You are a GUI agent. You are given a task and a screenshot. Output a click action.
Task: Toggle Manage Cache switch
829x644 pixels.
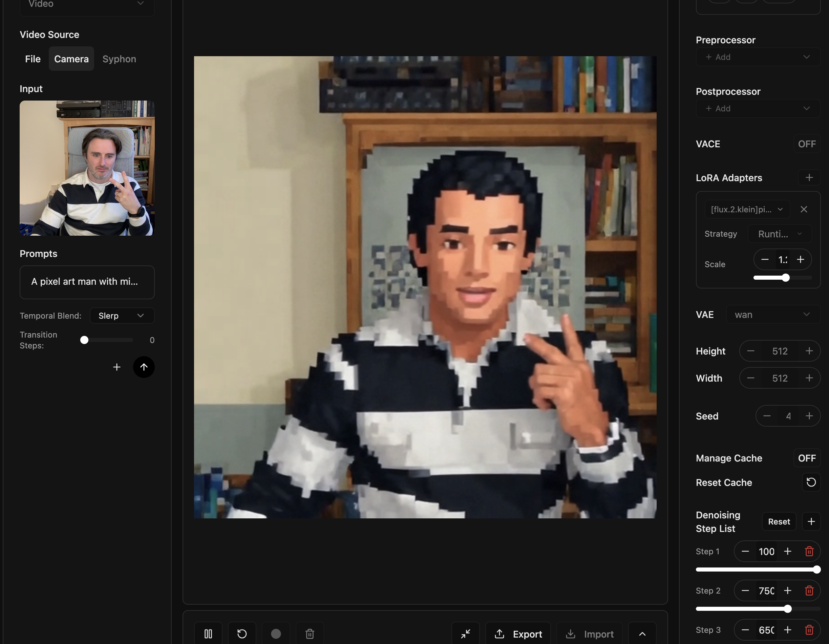click(x=806, y=458)
